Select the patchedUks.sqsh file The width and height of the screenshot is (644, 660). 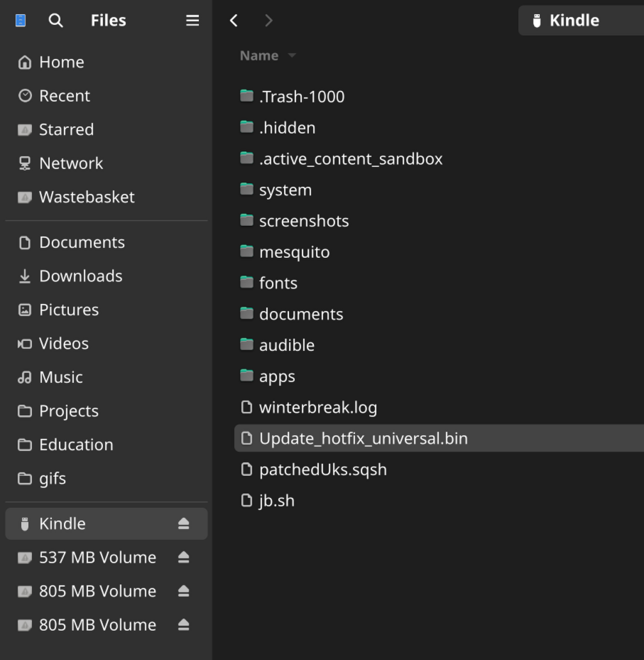pos(322,470)
